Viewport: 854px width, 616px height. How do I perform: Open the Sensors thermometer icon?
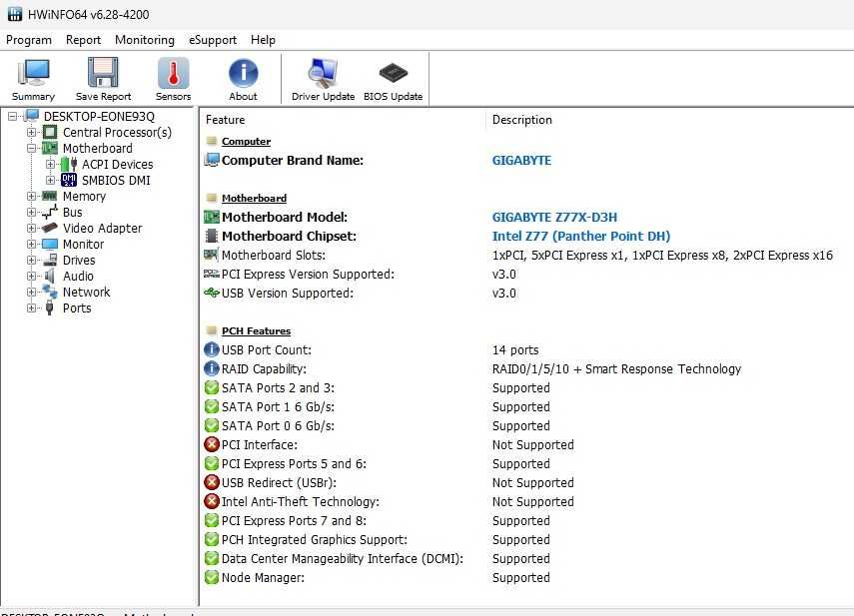173,72
